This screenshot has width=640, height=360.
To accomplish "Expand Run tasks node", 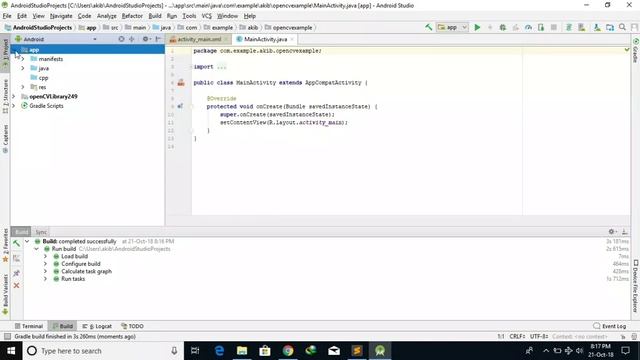I will click(x=45, y=279).
